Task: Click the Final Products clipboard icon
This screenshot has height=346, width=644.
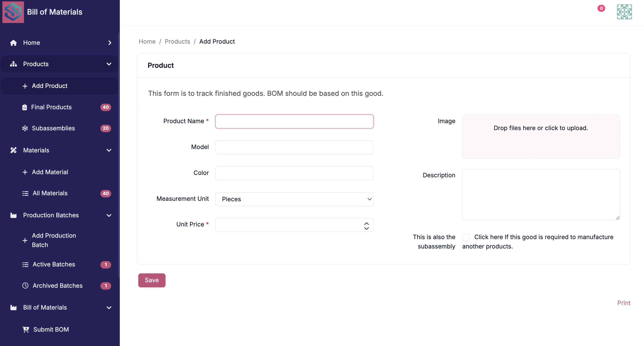Action: pos(24,107)
